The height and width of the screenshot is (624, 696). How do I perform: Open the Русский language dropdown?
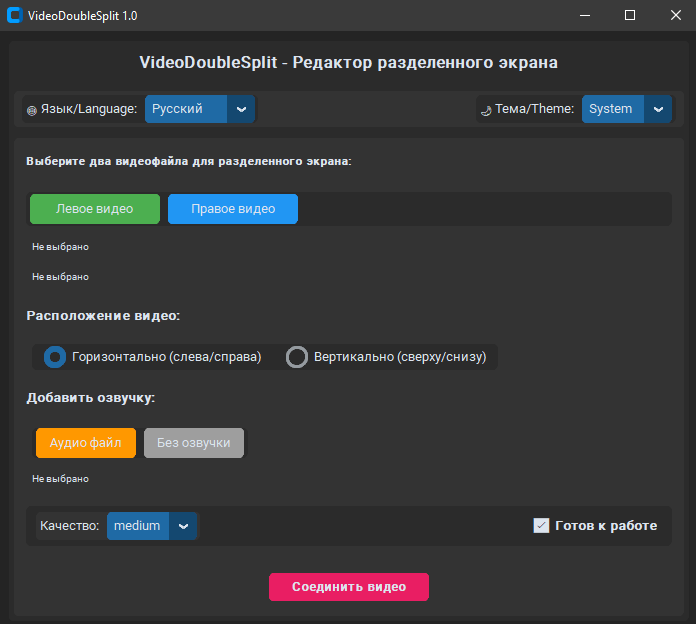(187, 109)
